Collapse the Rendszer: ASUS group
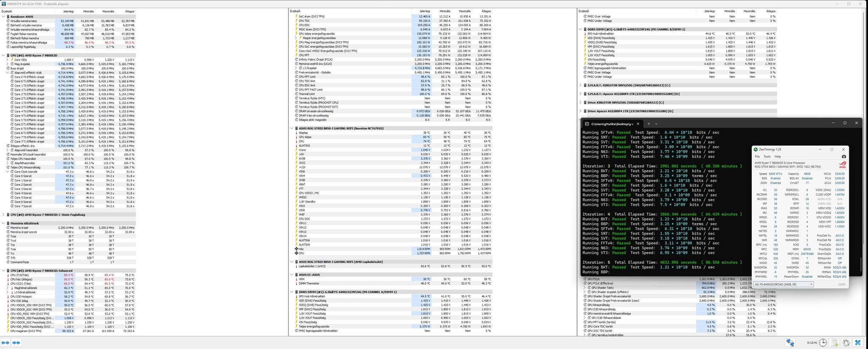Image resolution: width=868 pixels, height=349 pixels. pos(3,17)
